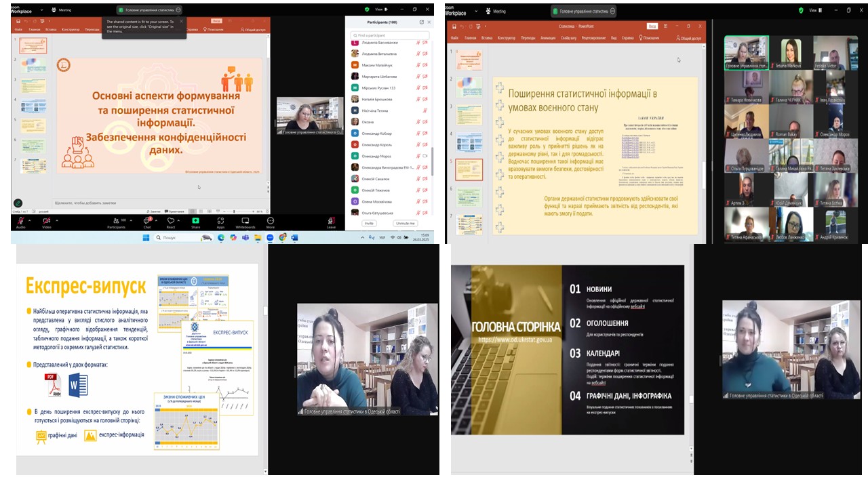Viewport: 868px width, 488px height.
Task: Dismiss the 'shared content is fit' tooltip
Action: pos(182,20)
